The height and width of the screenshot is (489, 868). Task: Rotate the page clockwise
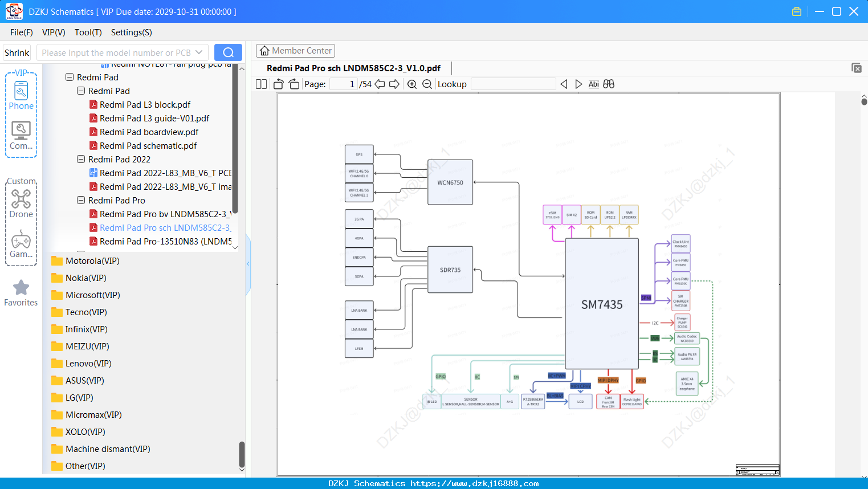click(x=294, y=84)
